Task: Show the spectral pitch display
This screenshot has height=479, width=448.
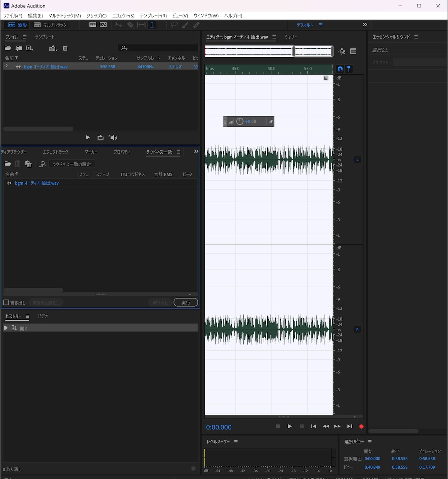Action: click(x=103, y=25)
